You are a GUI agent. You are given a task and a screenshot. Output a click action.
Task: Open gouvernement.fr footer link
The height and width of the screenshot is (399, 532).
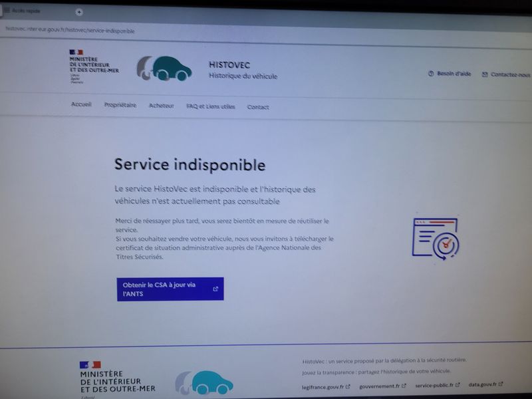pyautogui.click(x=382, y=386)
